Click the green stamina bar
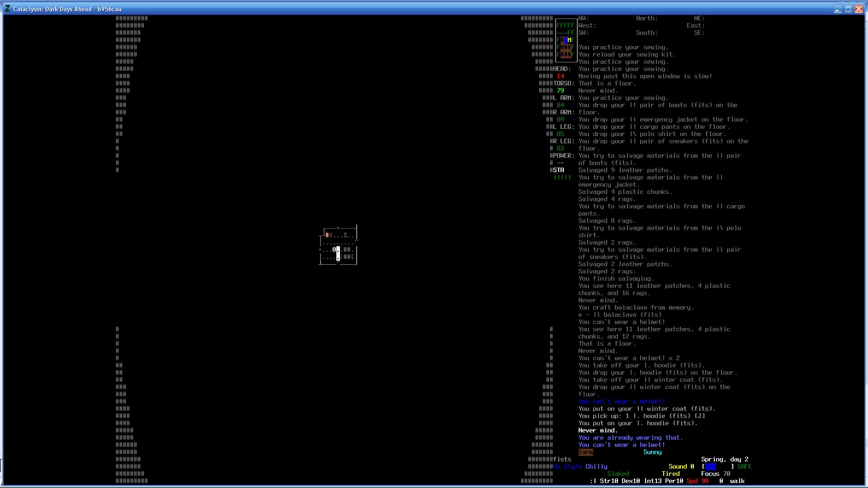868x488 pixels. 562,178
